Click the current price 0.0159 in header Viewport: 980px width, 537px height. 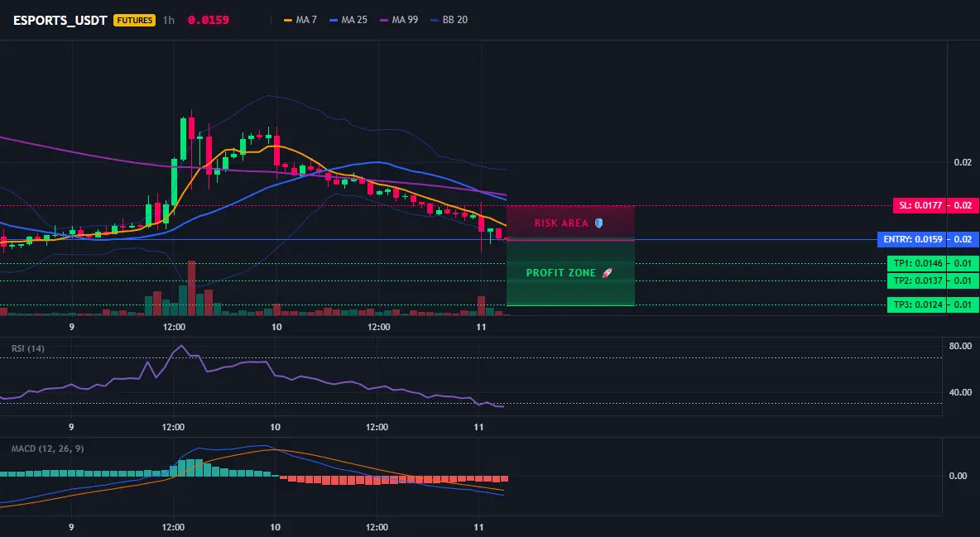pos(208,20)
